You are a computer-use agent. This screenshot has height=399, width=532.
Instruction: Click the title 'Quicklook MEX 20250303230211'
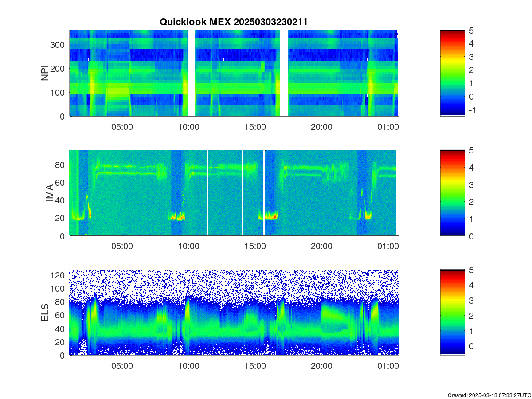coord(233,22)
